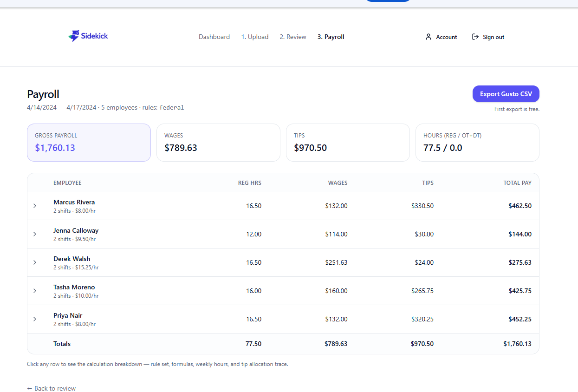Click the First export is free note
Viewport: 578px width, 392px height.
[517, 109]
